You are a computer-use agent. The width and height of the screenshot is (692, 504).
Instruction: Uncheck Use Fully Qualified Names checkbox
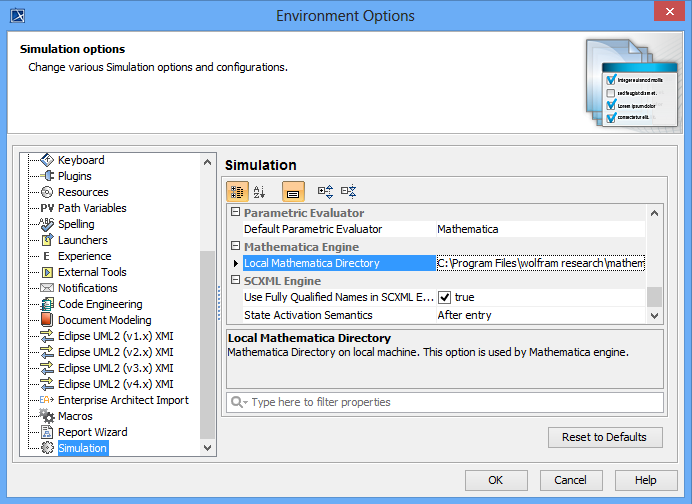click(444, 297)
